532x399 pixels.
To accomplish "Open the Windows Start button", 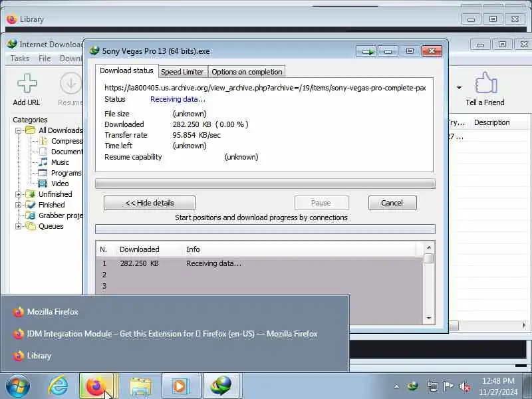I will (18, 386).
